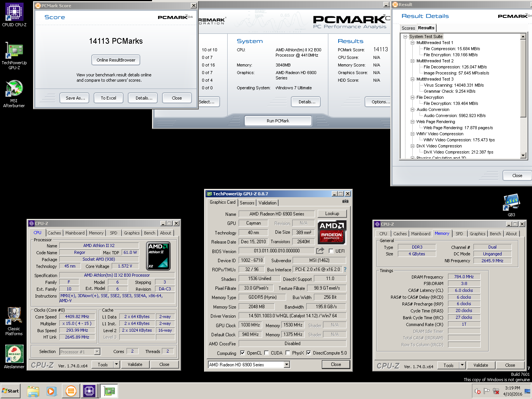The image size is (532, 399).
Task: Click the Show desktop tray icon
Action: point(527,391)
